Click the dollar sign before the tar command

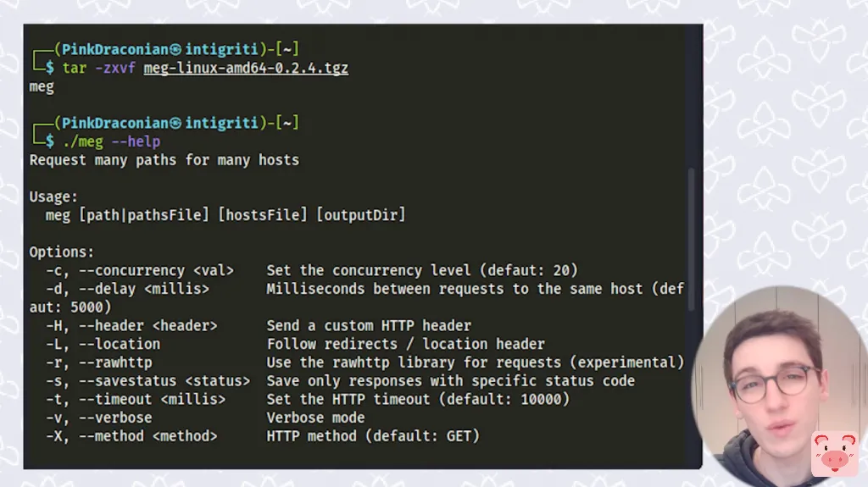click(50, 69)
